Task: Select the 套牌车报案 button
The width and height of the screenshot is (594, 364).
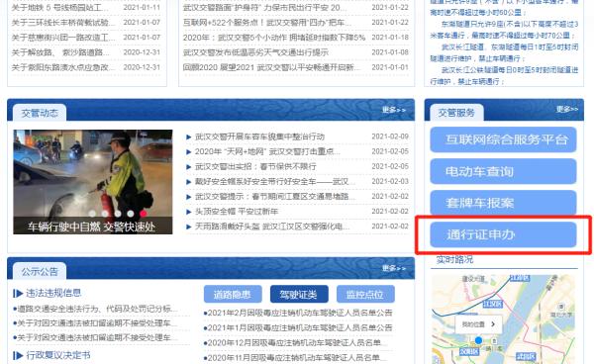Action: (503, 203)
